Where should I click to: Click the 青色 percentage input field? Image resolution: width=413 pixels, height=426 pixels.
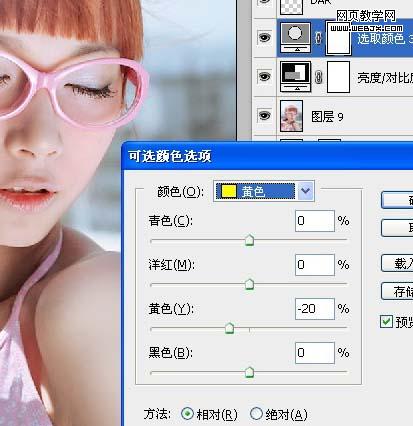tap(314, 221)
